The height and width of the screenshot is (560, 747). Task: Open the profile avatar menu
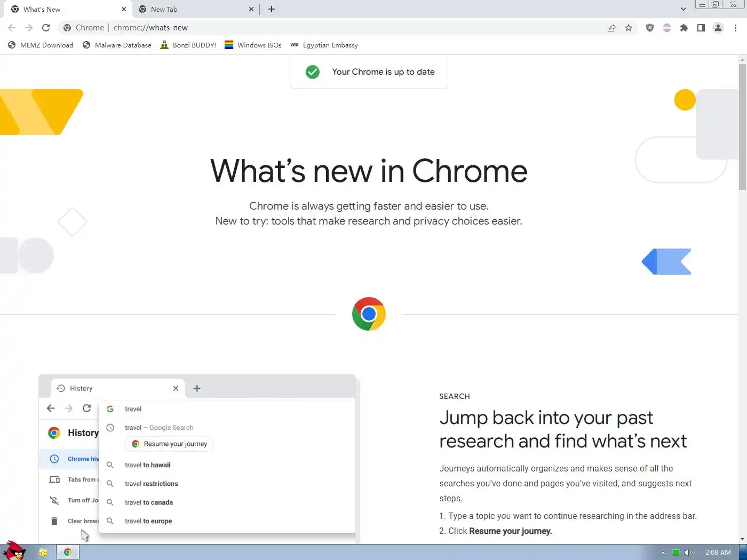click(x=718, y=28)
